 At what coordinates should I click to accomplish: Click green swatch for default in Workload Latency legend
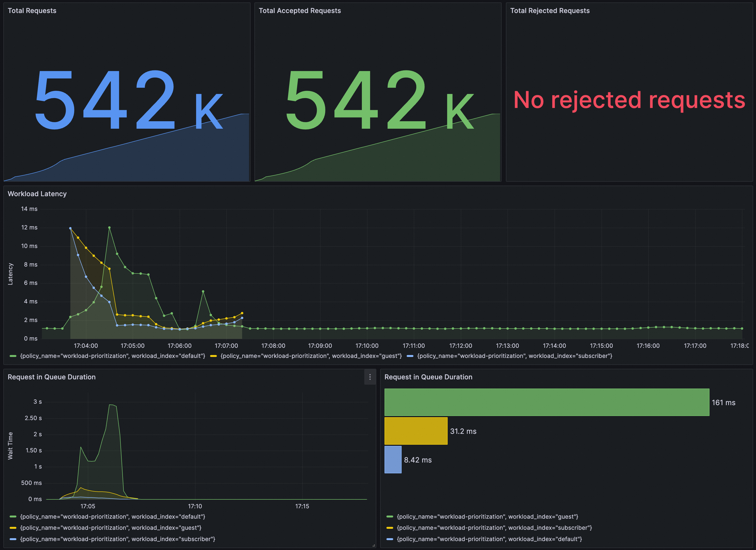[13, 356]
